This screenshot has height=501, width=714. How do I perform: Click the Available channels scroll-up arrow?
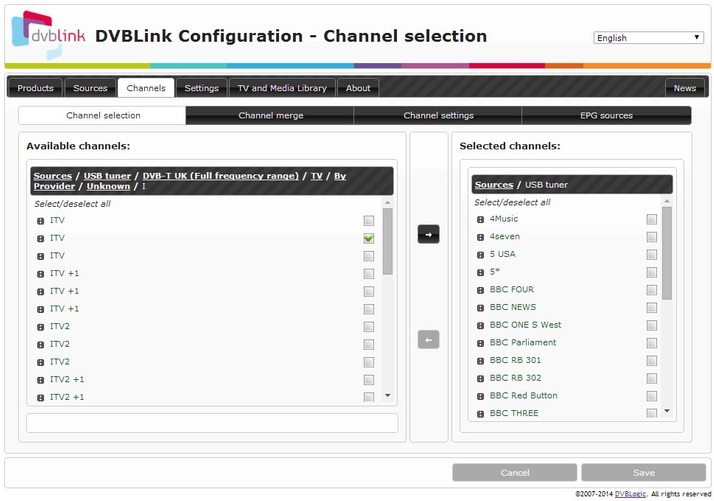pos(388,203)
